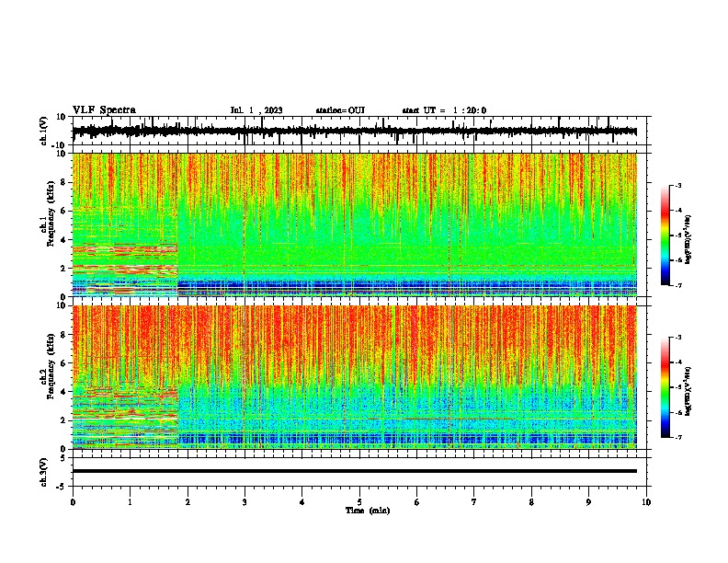This screenshot has height=563, width=728.
Task: Click the time axis tick label "8"
Action: tap(531, 502)
